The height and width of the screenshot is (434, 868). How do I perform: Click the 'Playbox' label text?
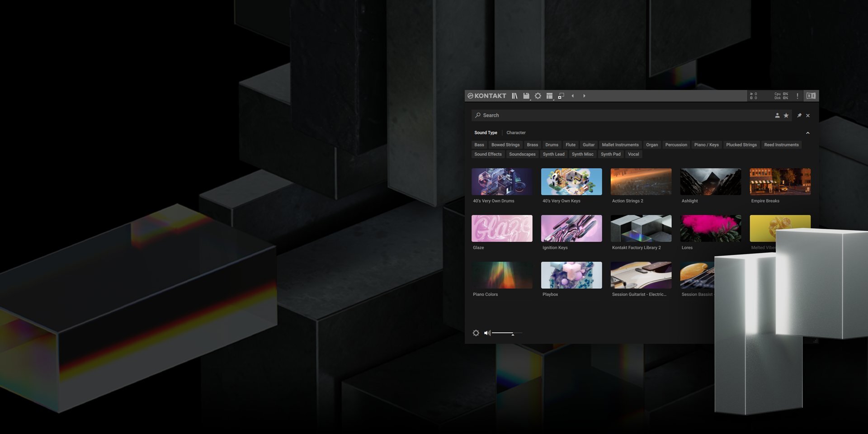(550, 294)
